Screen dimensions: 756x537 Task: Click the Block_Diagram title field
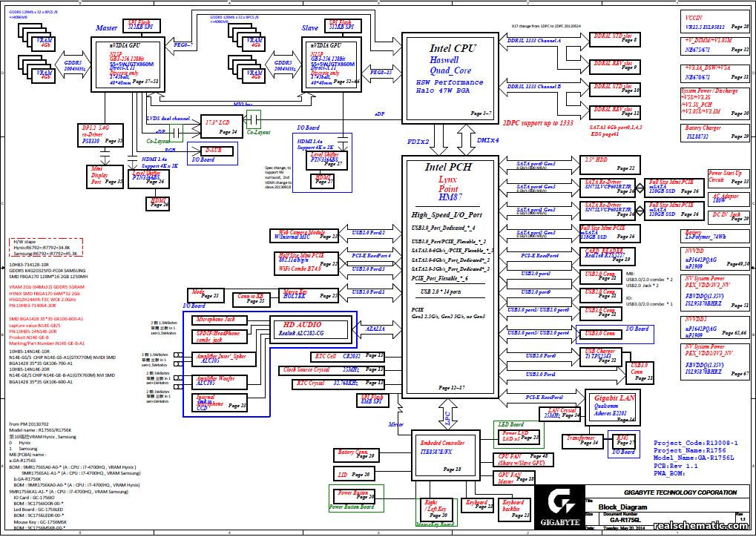(623, 507)
